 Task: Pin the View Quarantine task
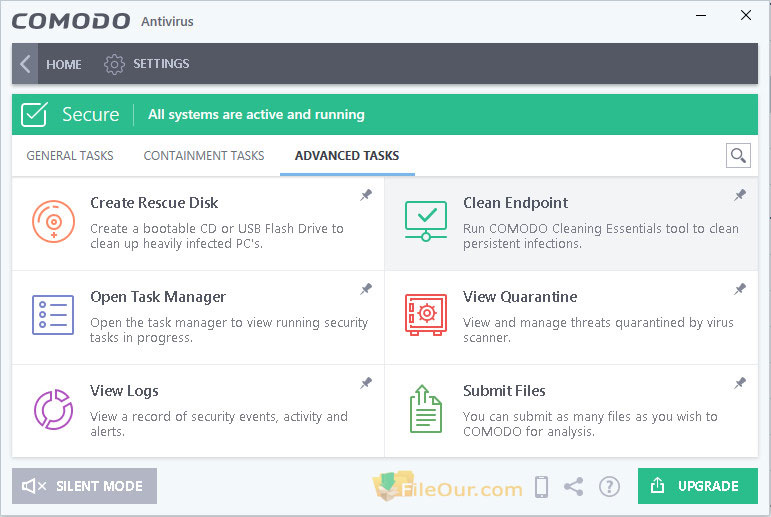click(740, 289)
